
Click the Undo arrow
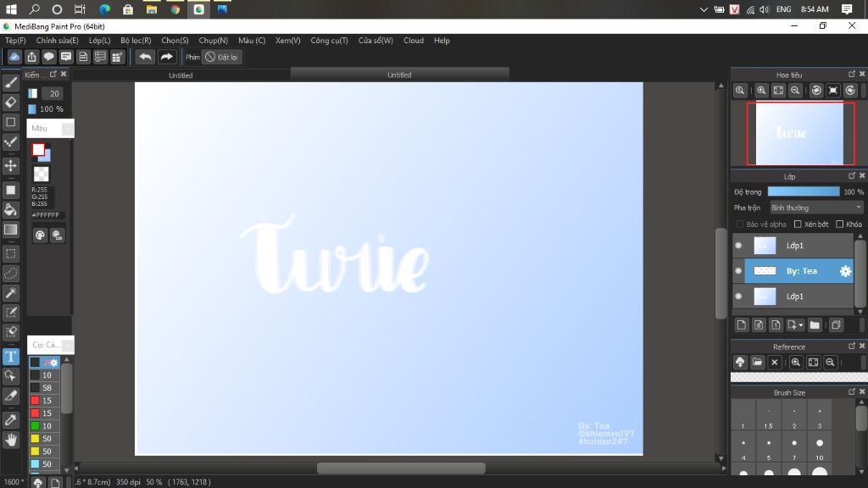pos(145,57)
